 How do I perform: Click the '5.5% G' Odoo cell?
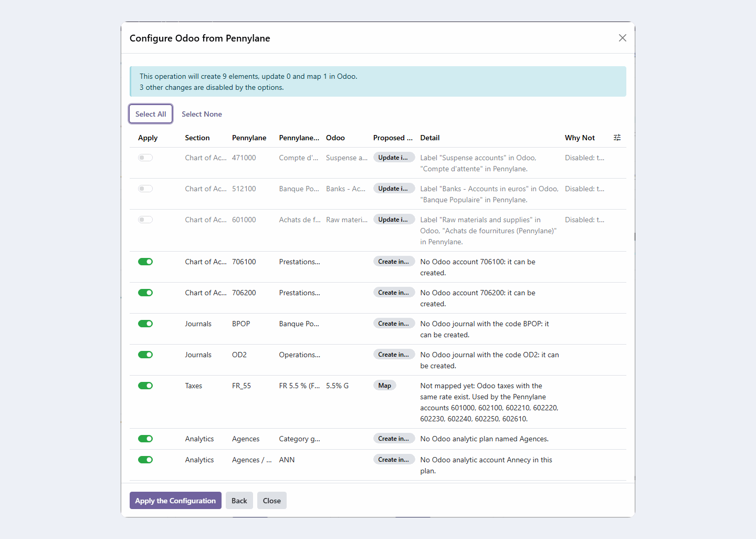[337, 386]
